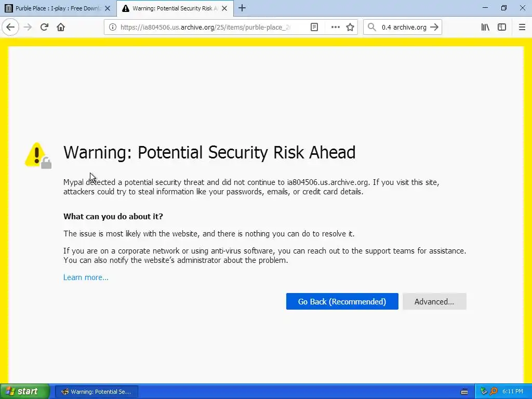The width and height of the screenshot is (532, 399).
Task: Click the search box with archive.org
Action: point(404,27)
